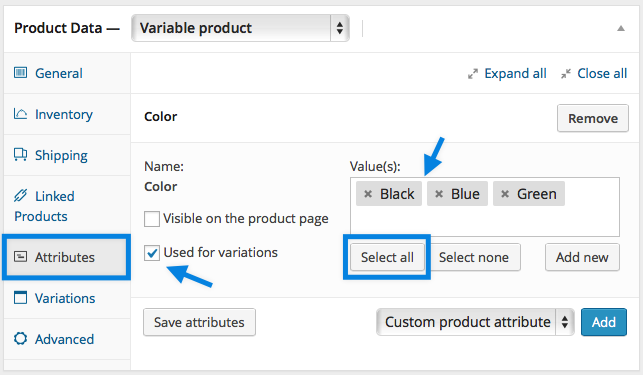Enable Visible on the product page
643x375 pixels.
(x=152, y=219)
